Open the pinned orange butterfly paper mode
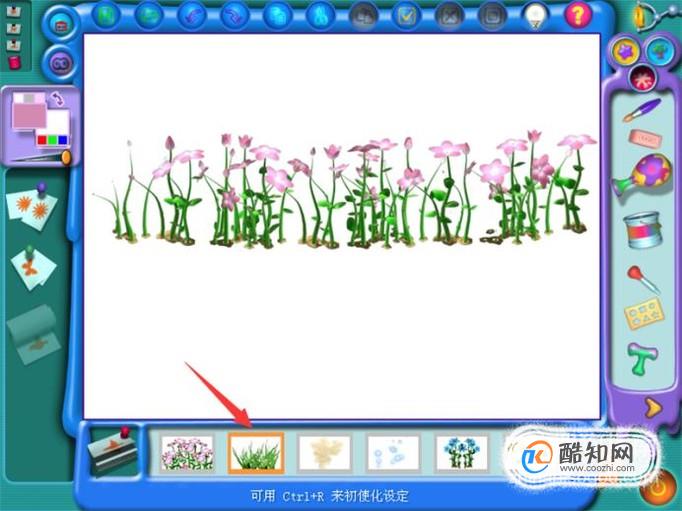Viewport: 682px width, 511px height. [x=33, y=268]
